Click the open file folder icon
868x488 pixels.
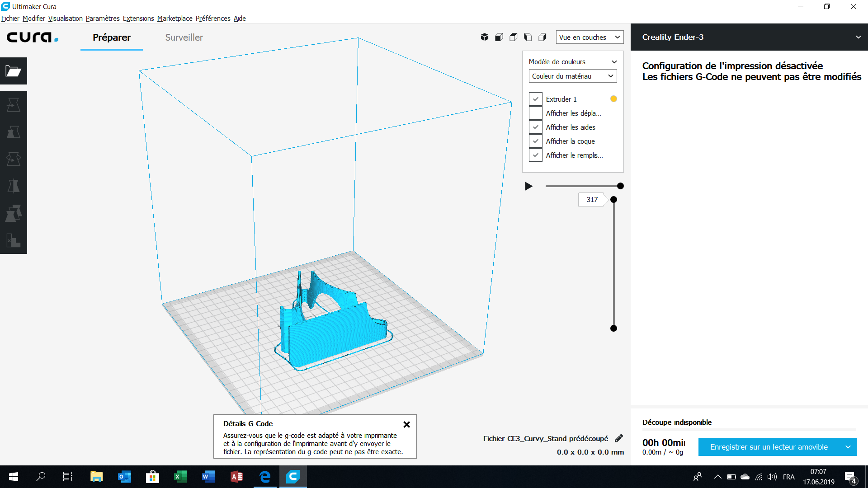(13, 71)
